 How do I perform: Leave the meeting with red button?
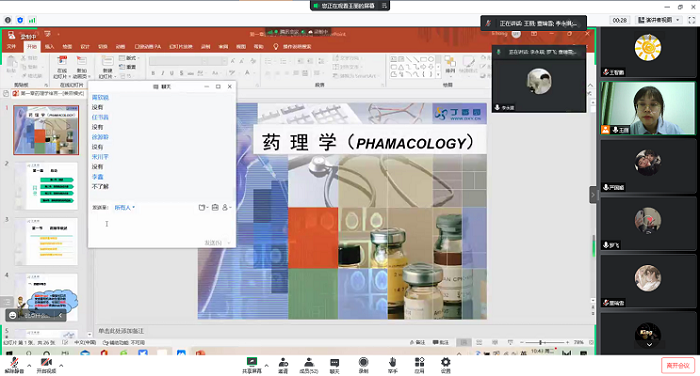click(x=678, y=365)
